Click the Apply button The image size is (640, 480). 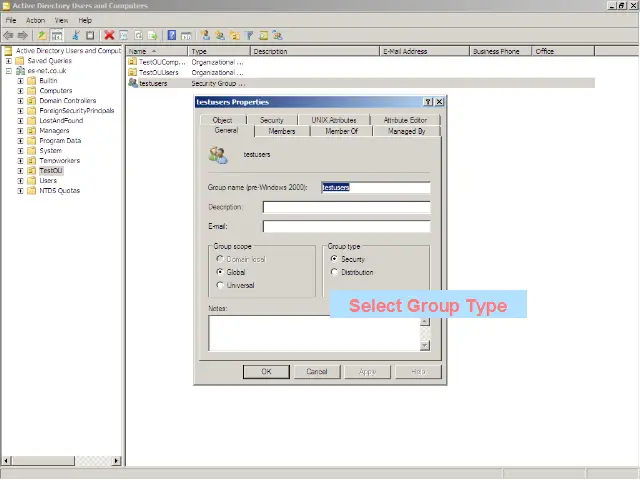[x=368, y=371]
